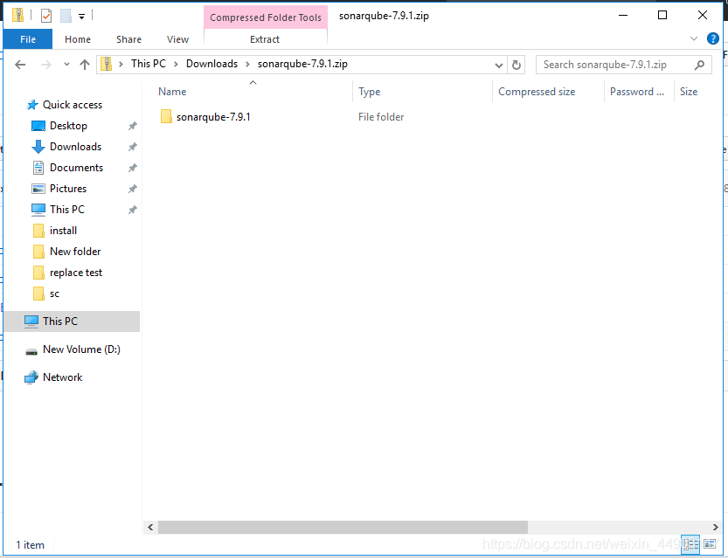Sort by the Size column header
This screenshot has height=560, width=728.
689,92
